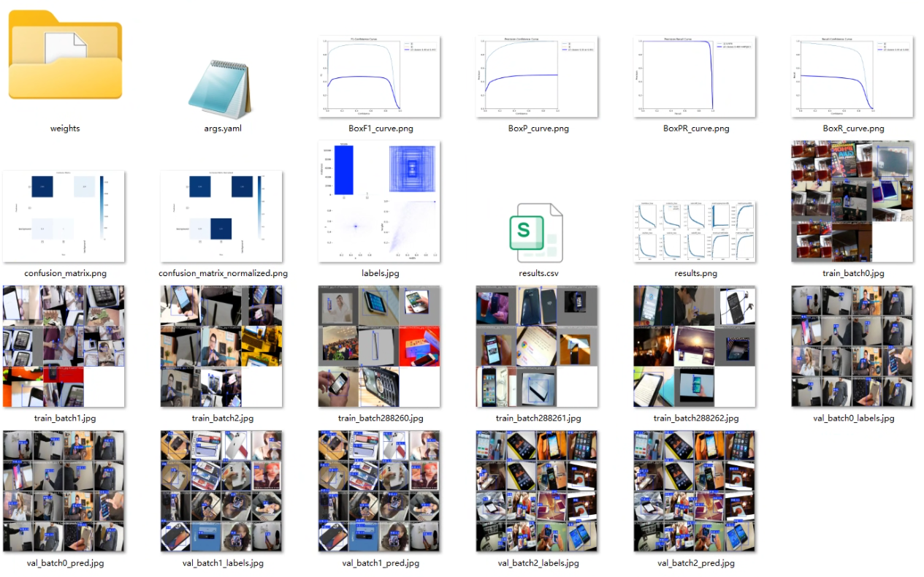Open the args.yaml notepad icon
The width and height of the screenshot is (924, 577).
coord(221,89)
